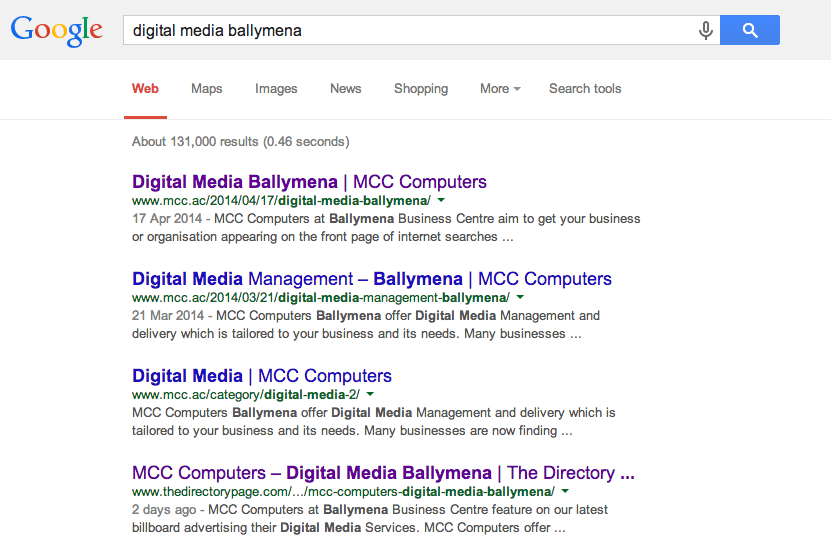This screenshot has height=554, width=831.
Task: Open the Shopping tab
Action: 421,89
